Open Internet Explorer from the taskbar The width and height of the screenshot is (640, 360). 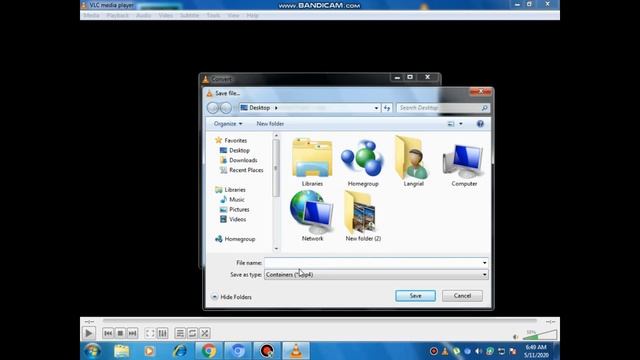pos(179,351)
